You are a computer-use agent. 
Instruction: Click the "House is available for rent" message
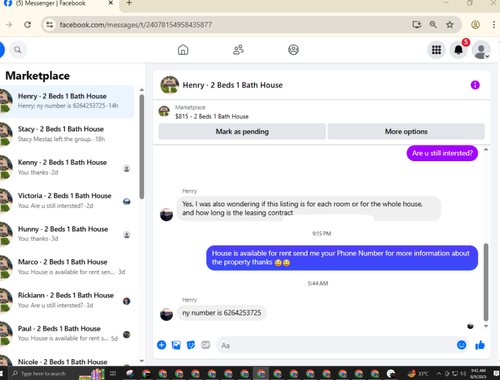click(342, 258)
